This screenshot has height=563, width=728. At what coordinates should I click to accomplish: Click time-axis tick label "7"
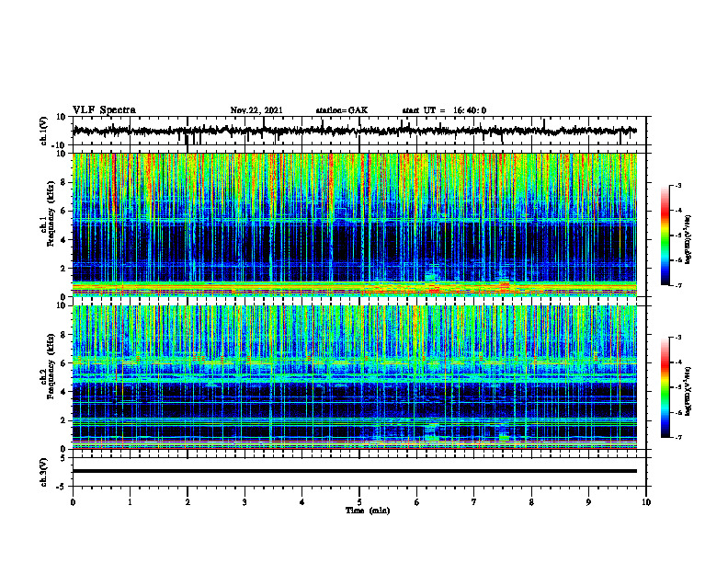click(x=474, y=502)
